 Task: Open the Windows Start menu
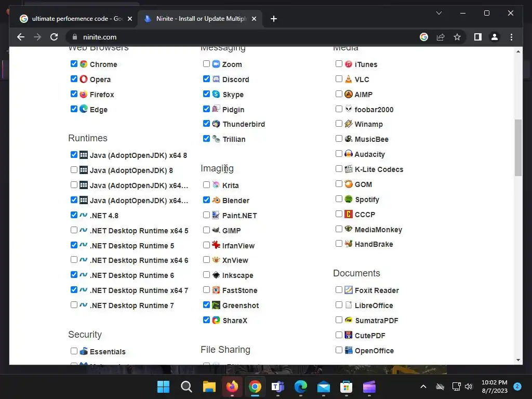point(164,387)
